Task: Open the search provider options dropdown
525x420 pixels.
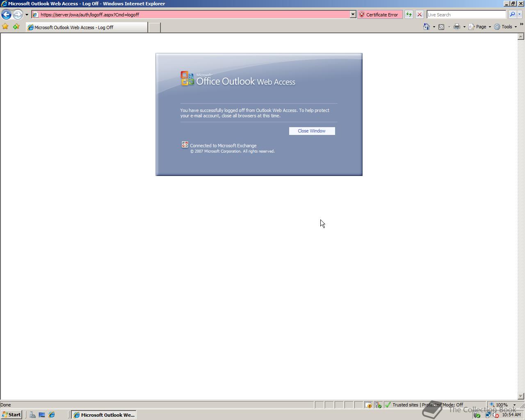Action: [x=519, y=14]
